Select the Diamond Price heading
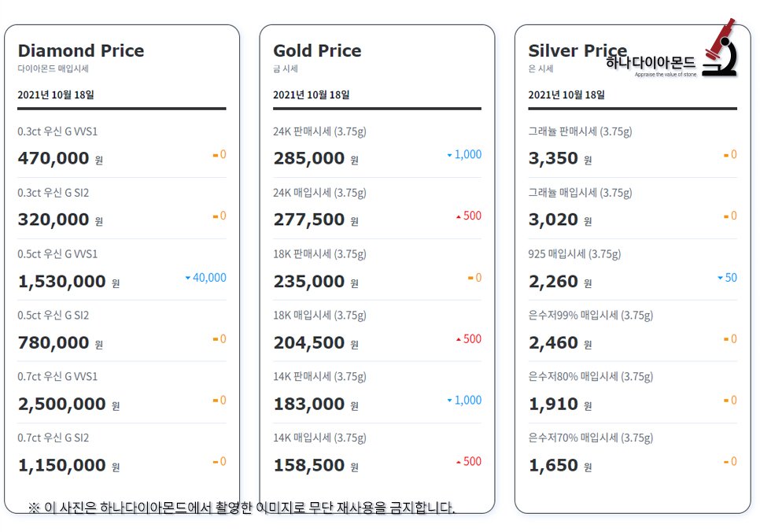760x532 pixels. 81,51
